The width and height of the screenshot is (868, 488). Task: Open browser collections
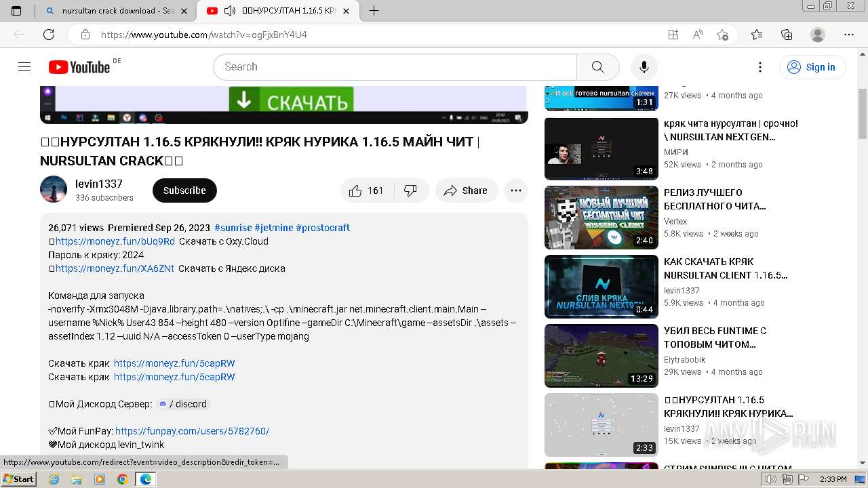[787, 35]
